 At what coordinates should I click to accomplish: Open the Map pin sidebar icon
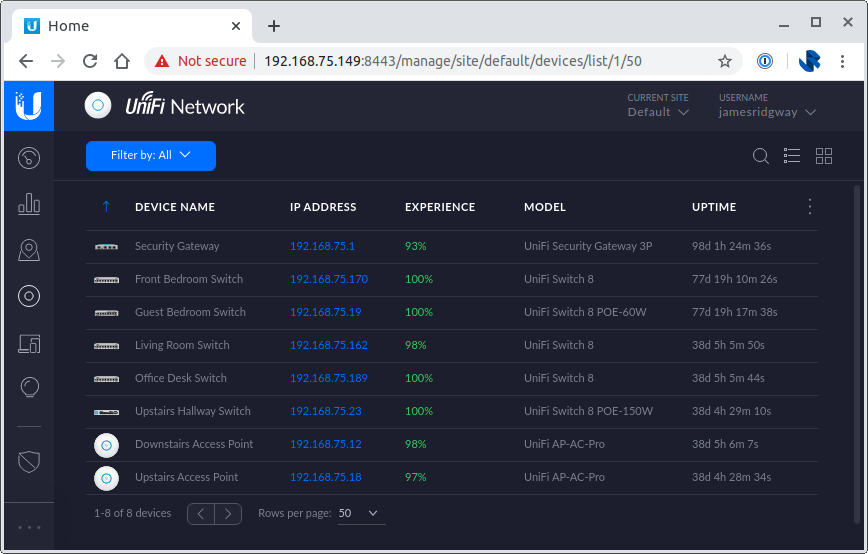tap(29, 250)
